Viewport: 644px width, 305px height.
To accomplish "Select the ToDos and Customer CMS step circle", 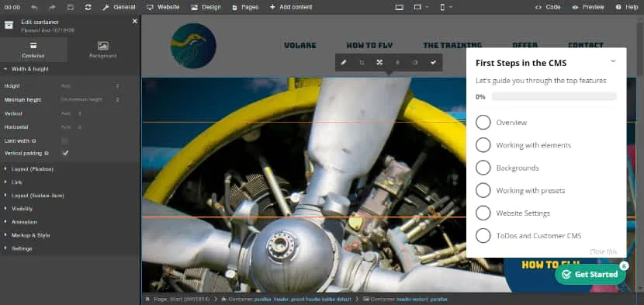I will coord(483,235).
